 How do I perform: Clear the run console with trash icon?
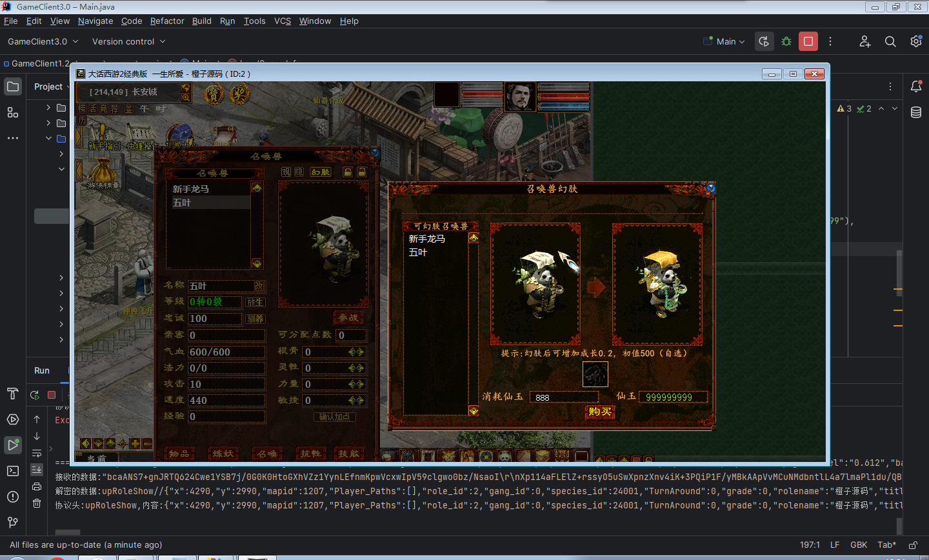[x=37, y=503]
